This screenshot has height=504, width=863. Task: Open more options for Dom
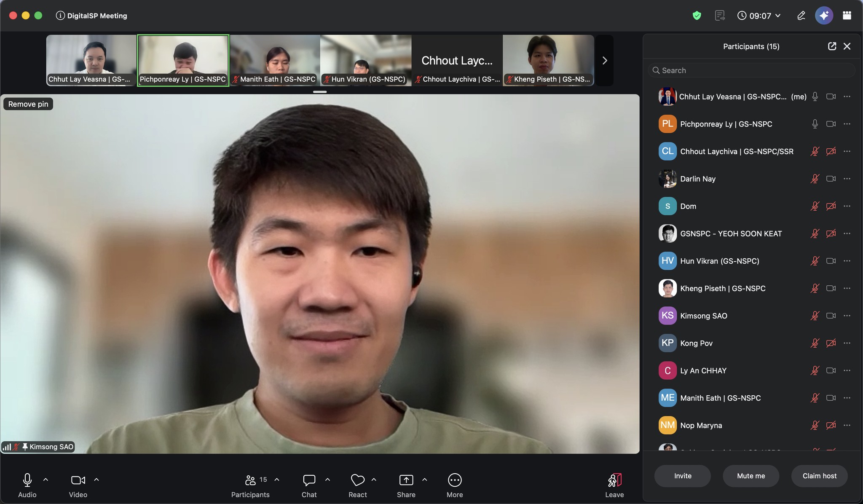pyautogui.click(x=847, y=206)
